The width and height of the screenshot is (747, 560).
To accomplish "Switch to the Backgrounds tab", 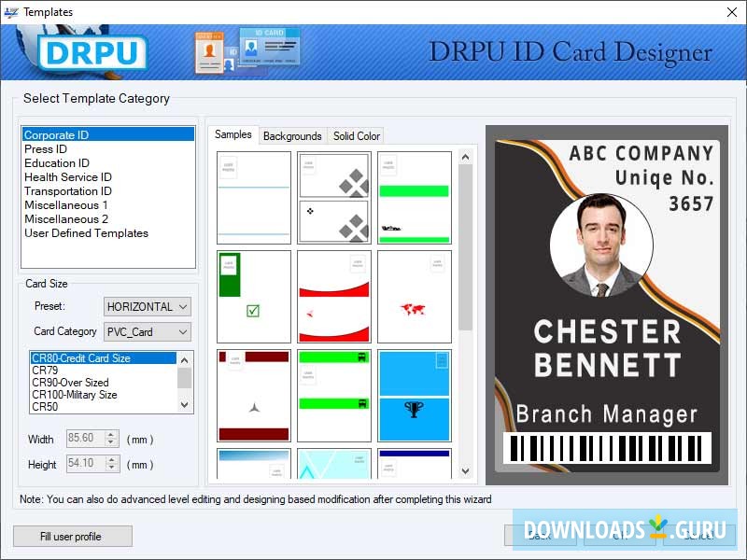I will click(x=292, y=136).
